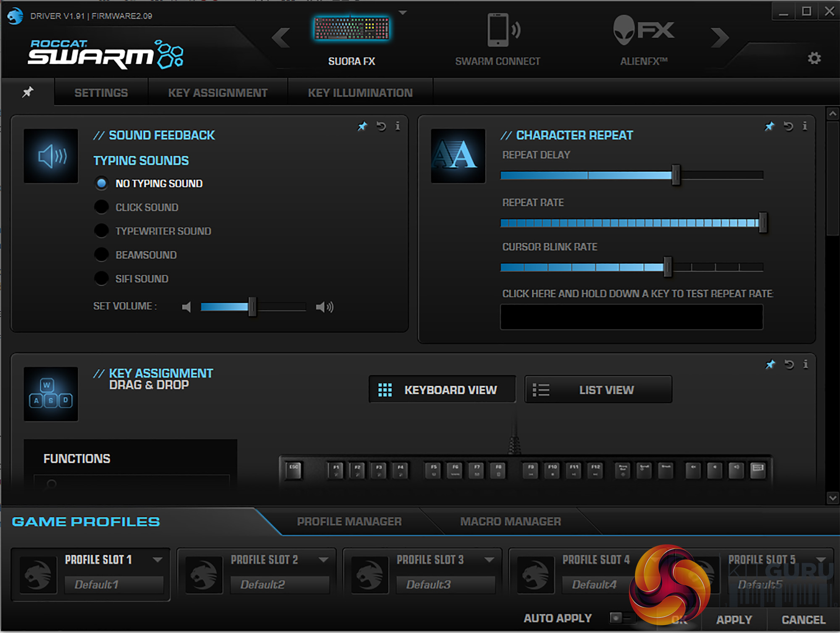Image resolution: width=840 pixels, height=633 pixels.
Task: Select the Click Sound radio option
Action: [x=101, y=207]
